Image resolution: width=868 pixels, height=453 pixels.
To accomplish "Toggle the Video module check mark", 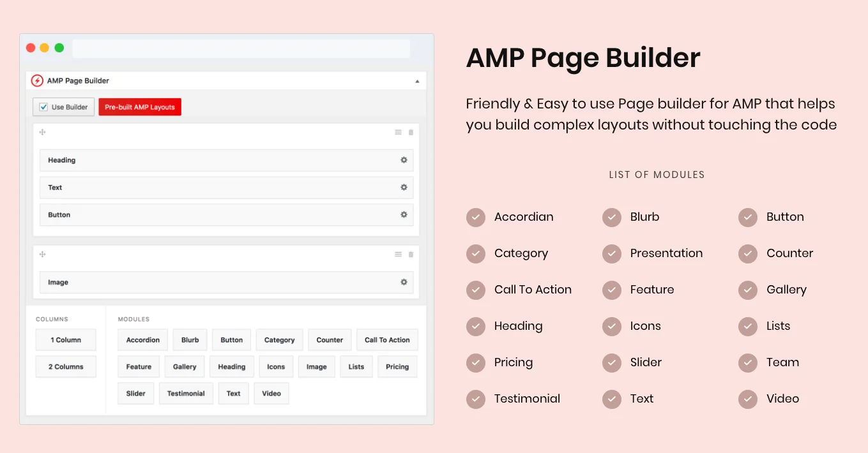I will [747, 399].
